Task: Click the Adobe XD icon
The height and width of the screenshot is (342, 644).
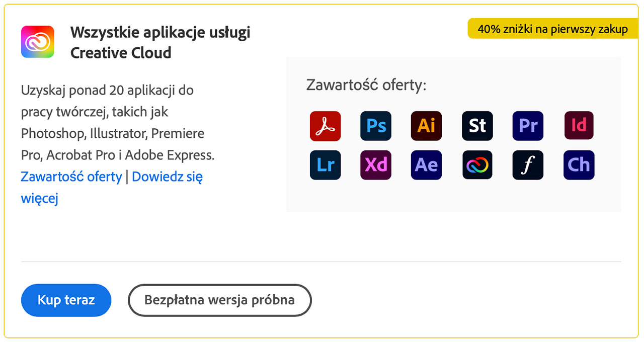Action: coord(375,165)
